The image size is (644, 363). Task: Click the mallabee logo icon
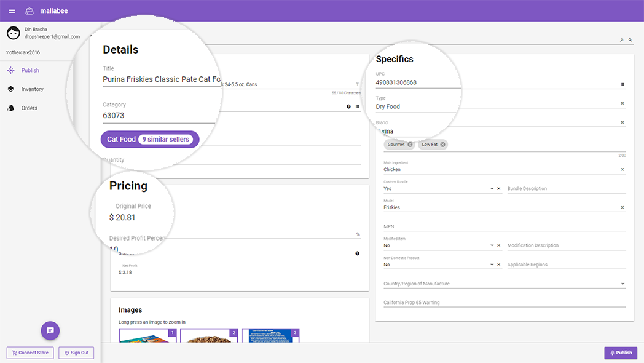29,10
